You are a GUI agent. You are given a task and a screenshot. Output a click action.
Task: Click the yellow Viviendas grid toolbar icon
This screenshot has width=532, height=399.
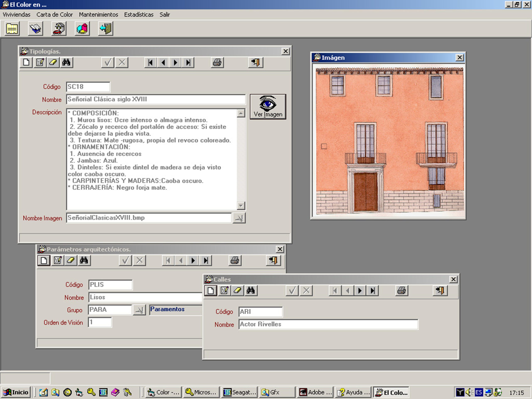click(12, 29)
